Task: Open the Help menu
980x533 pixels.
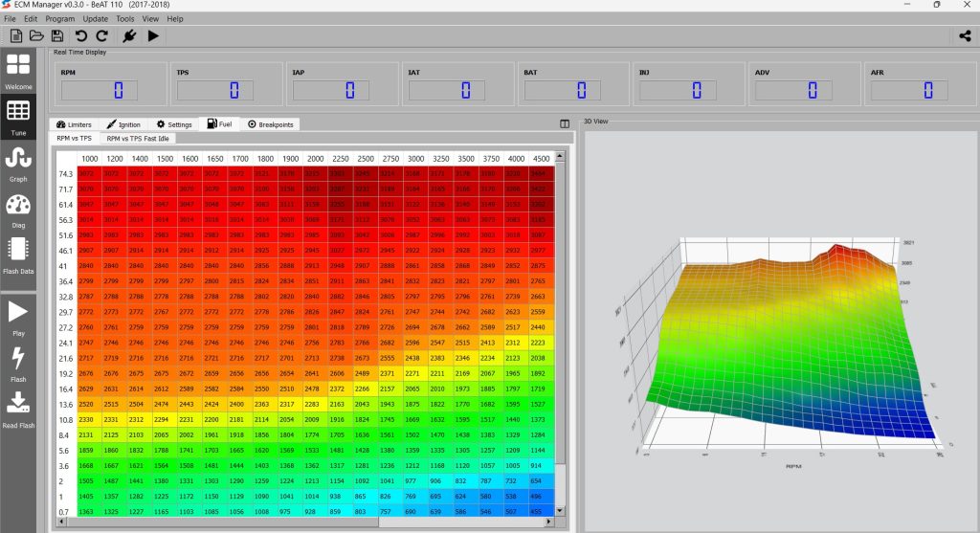Action: pyautogui.click(x=175, y=19)
